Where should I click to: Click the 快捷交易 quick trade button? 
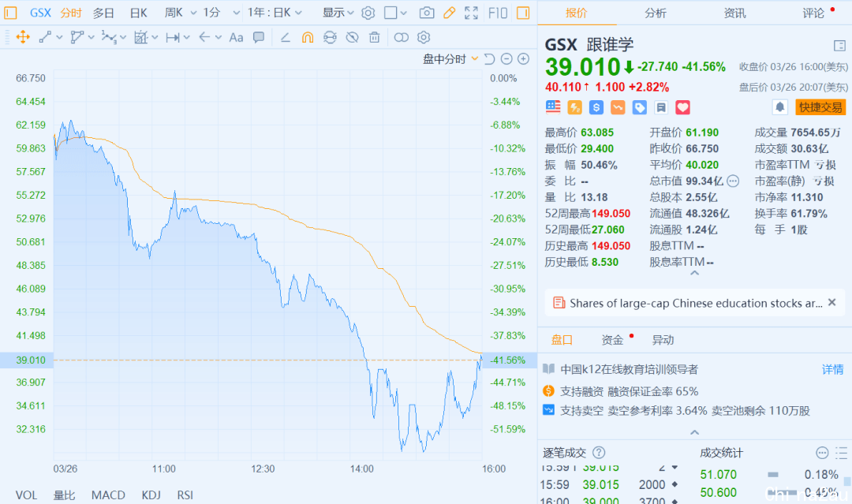[820, 107]
